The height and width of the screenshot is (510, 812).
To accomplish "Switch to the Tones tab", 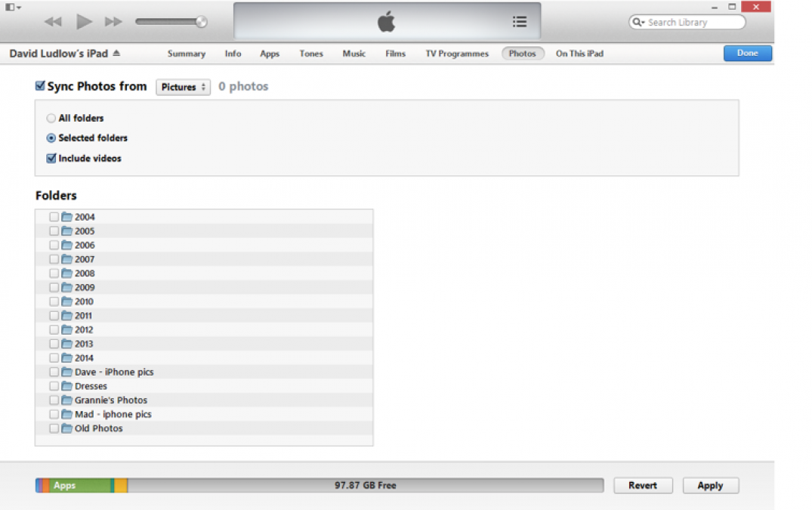I will point(311,54).
